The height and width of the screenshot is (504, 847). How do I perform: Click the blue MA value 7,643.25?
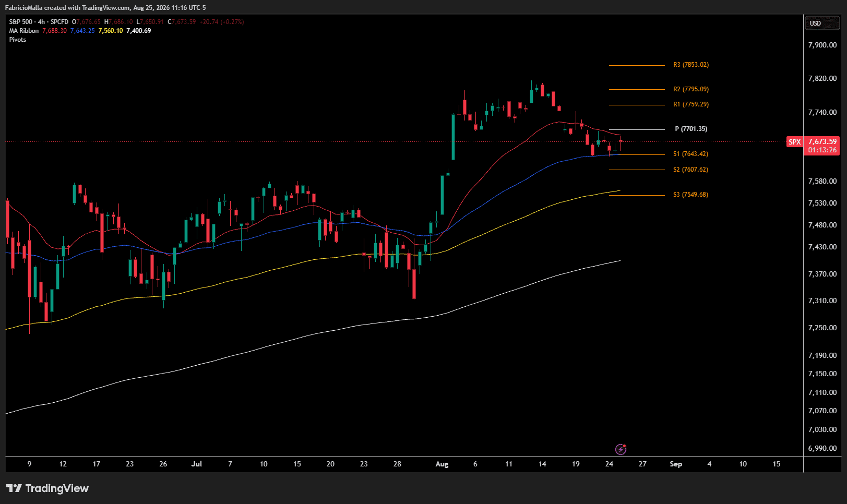(x=82, y=31)
